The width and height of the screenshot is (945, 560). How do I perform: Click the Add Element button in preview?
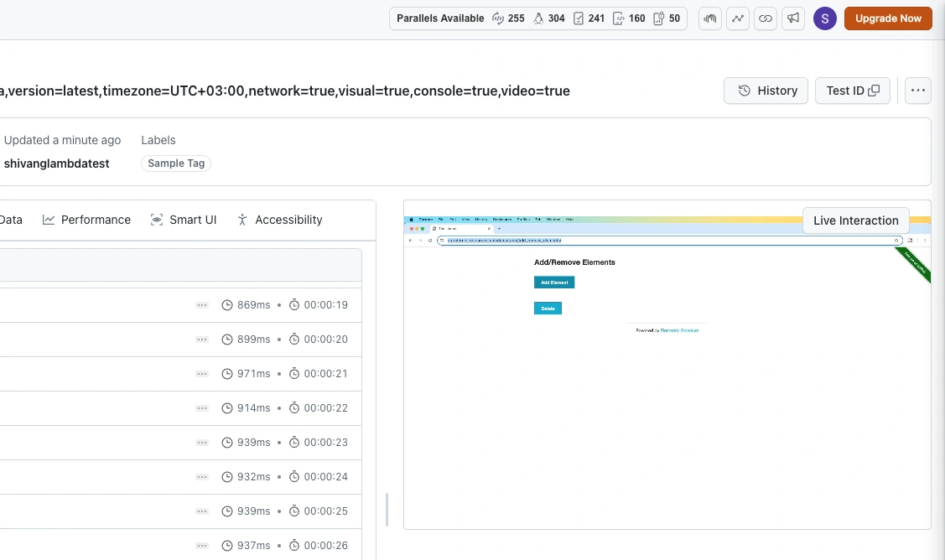(x=554, y=283)
